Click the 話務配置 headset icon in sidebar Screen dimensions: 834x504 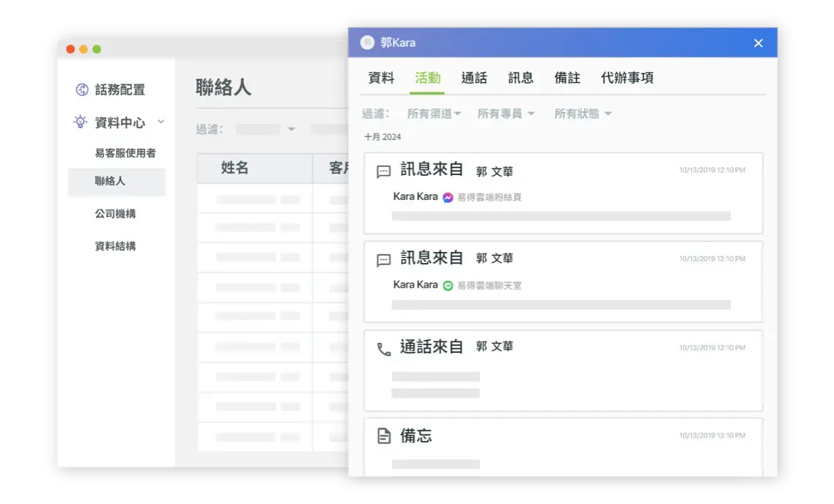[x=82, y=90]
